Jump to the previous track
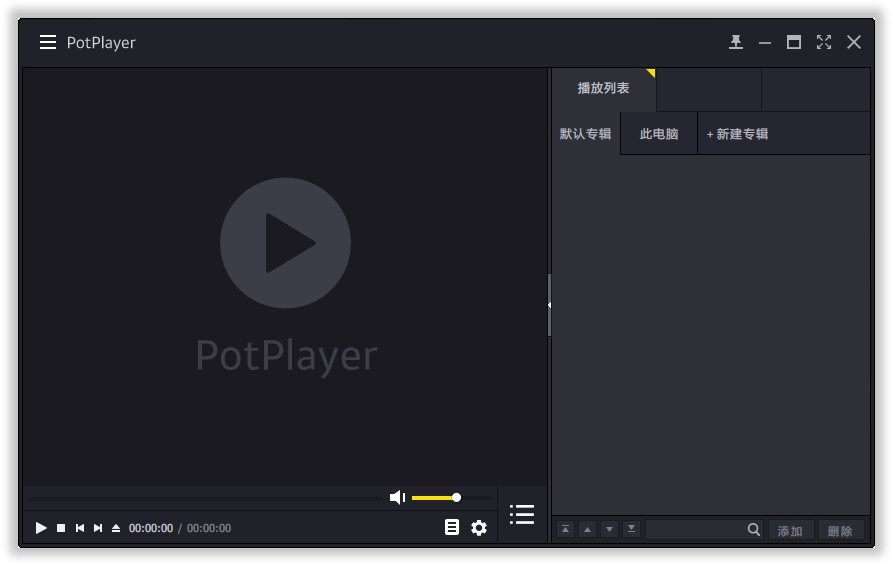Viewport: 893px width, 566px height. coord(80,528)
